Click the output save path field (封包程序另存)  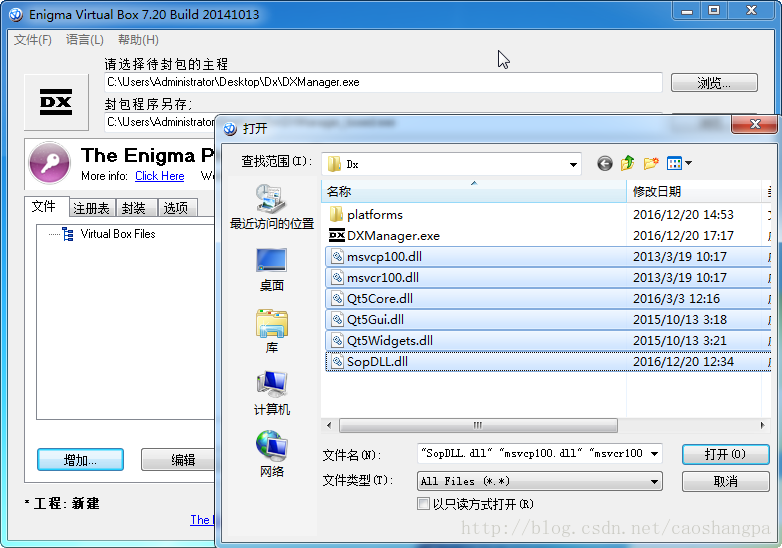(x=160, y=122)
